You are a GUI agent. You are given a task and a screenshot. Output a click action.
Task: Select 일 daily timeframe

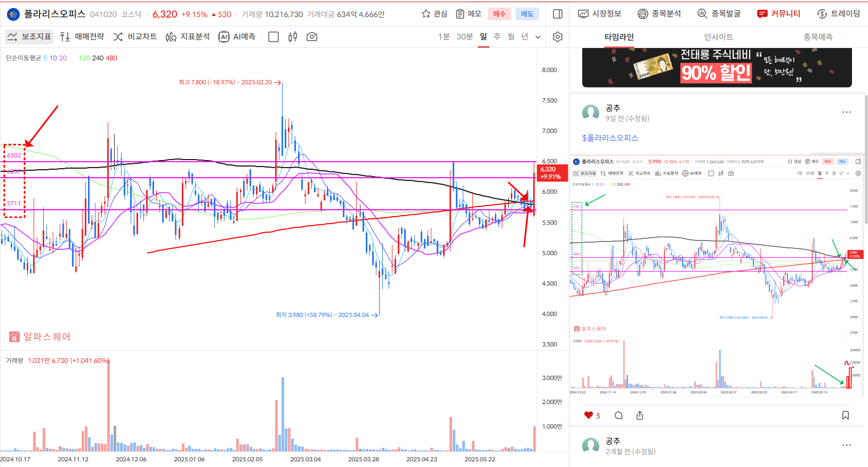[484, 37]
